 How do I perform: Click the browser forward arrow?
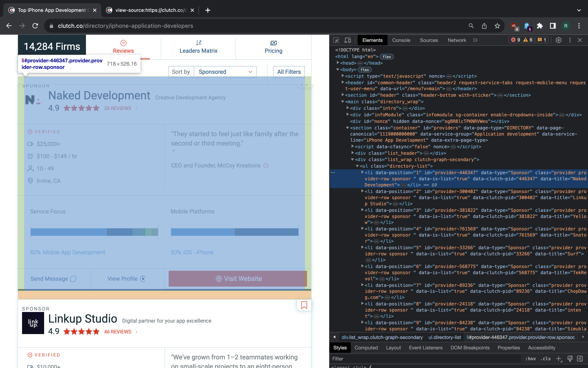point(22,26)
